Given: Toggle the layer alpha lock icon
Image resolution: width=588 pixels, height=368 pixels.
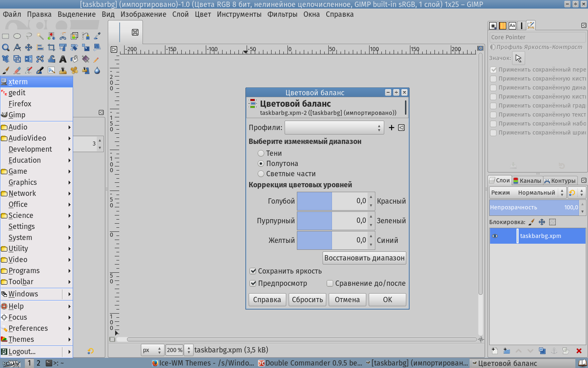Looking at the screenshot, I should tap(552, 222).
